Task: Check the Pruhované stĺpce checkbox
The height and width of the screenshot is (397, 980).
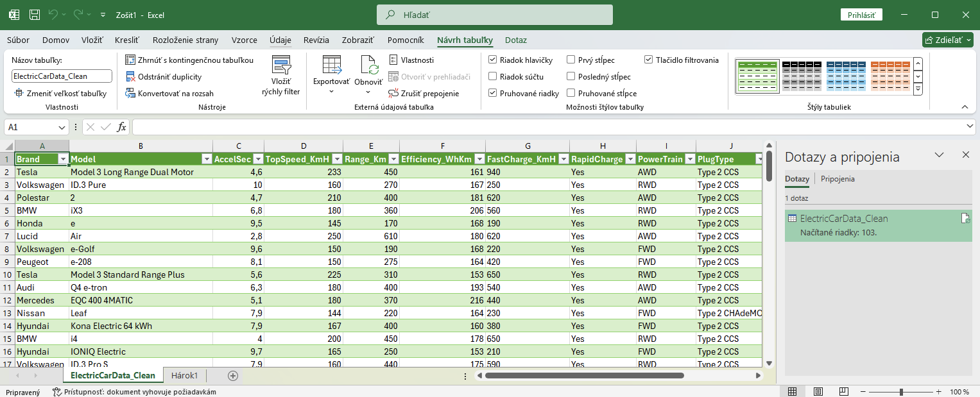Action: (571, 93)
